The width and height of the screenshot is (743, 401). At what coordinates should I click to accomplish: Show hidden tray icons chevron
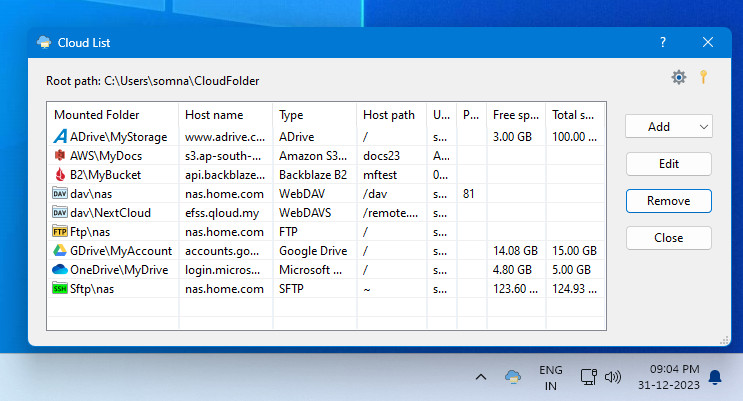(481, 377)
